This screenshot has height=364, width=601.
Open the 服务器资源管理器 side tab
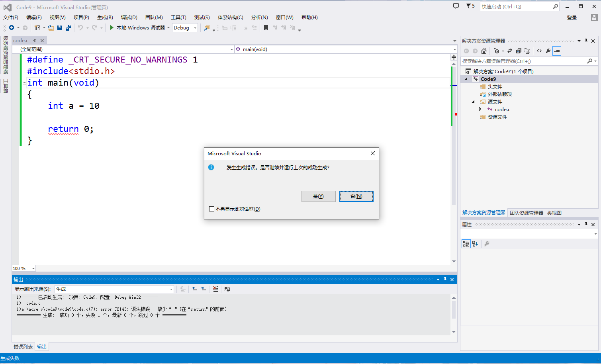pos(6,55)
